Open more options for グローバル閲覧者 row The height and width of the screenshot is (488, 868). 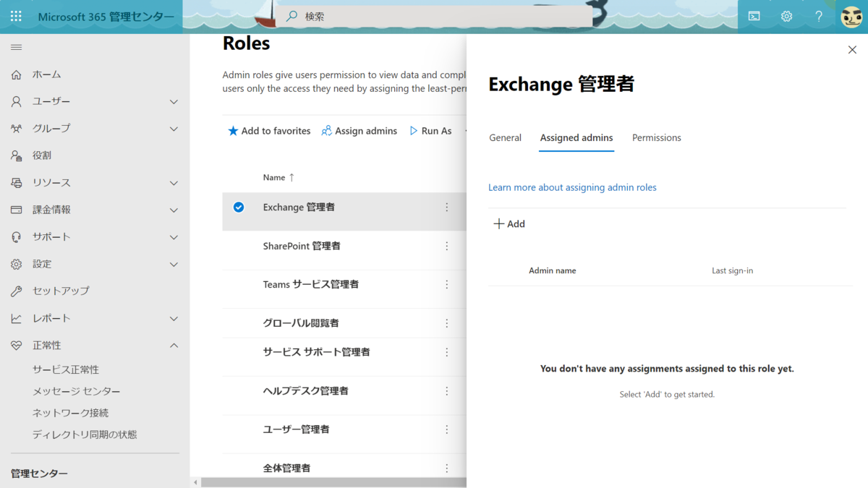pos(446,323)
